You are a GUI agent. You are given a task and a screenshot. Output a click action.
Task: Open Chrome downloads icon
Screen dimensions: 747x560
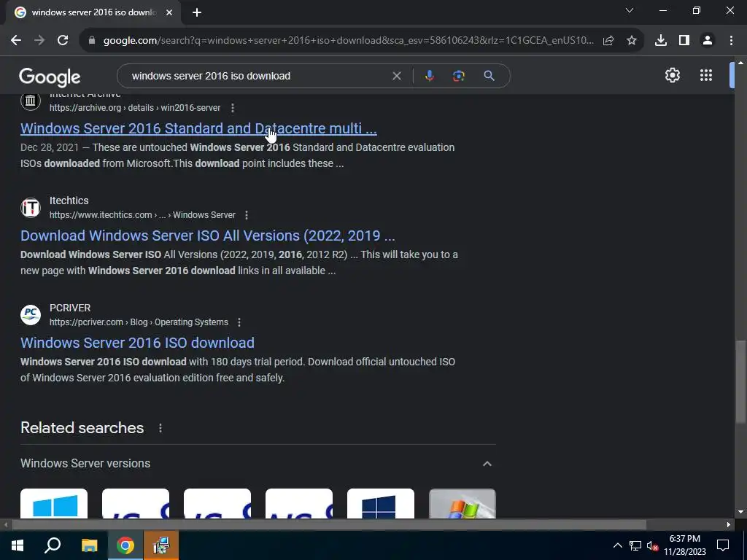point(661,41)
